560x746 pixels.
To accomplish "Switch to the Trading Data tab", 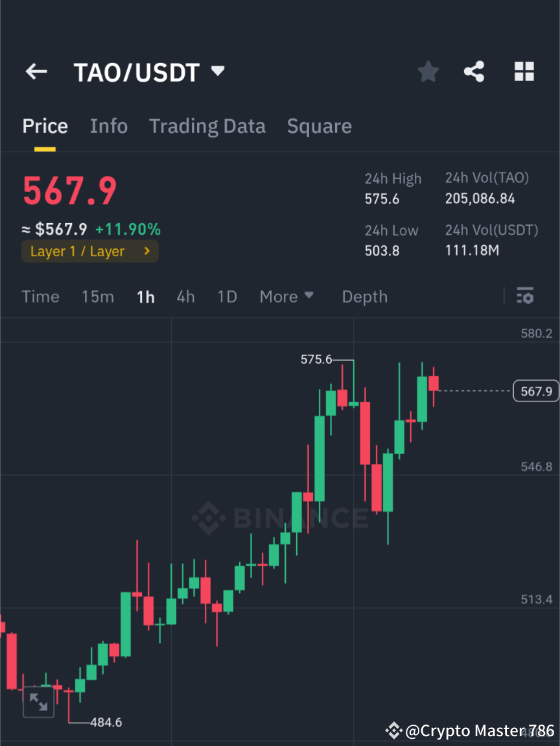I will (207, 125).
